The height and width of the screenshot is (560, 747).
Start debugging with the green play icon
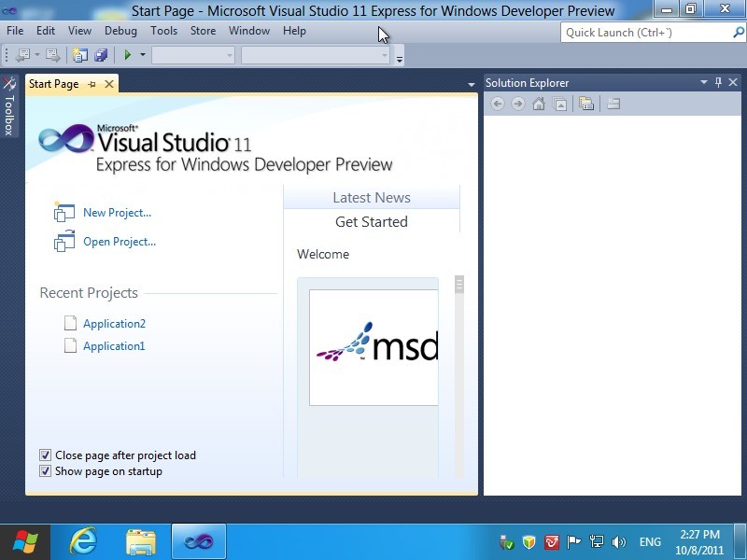127,55
